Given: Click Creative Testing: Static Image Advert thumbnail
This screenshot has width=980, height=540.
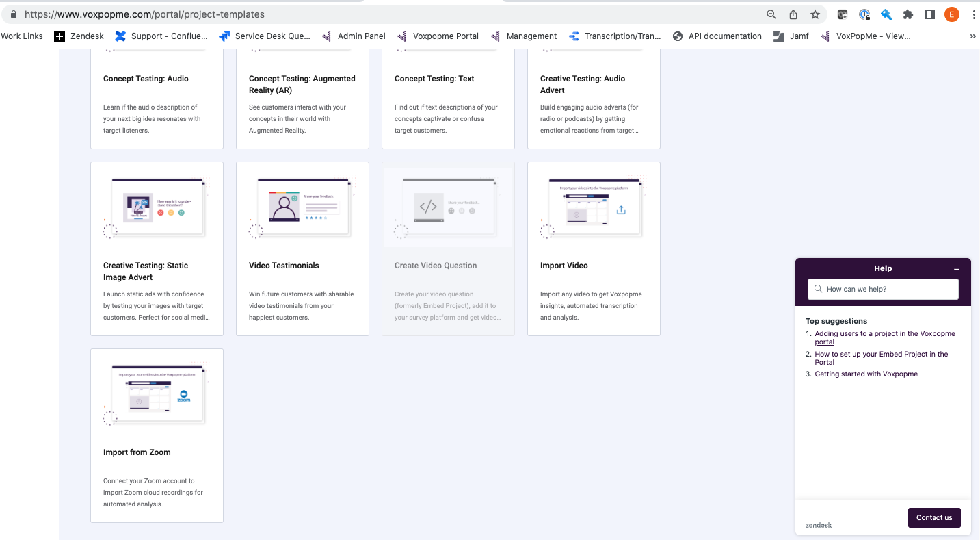Looking at the screenshot, I should click(x=157, y=207).
